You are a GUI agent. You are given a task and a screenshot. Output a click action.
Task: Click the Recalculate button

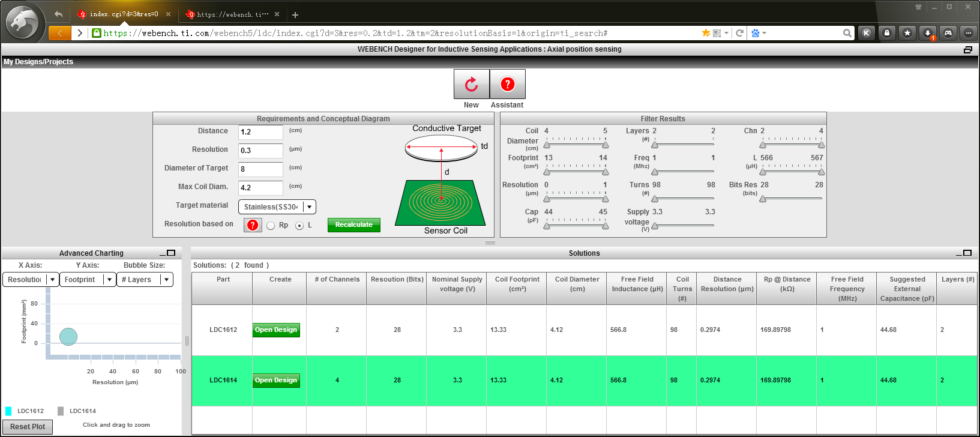354,225
